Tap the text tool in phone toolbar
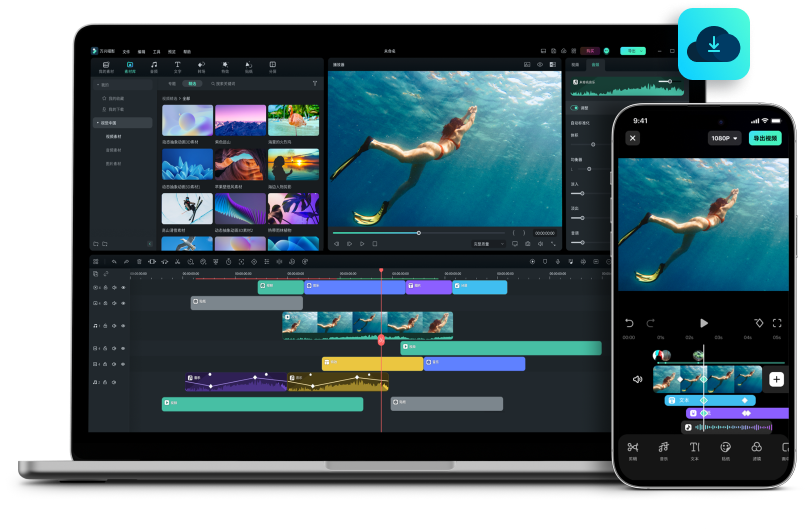 (694, 448)
